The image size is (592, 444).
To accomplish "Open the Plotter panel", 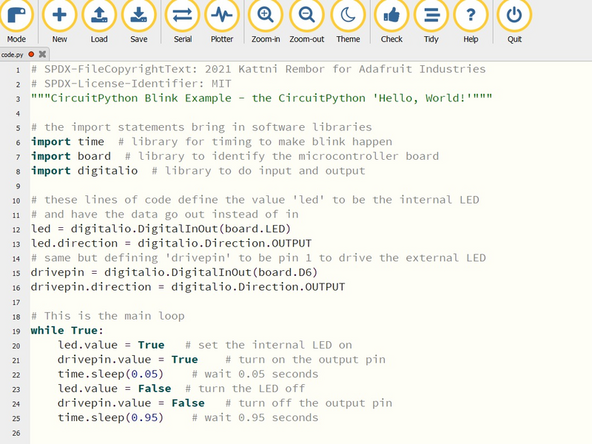I will [222, 21].
